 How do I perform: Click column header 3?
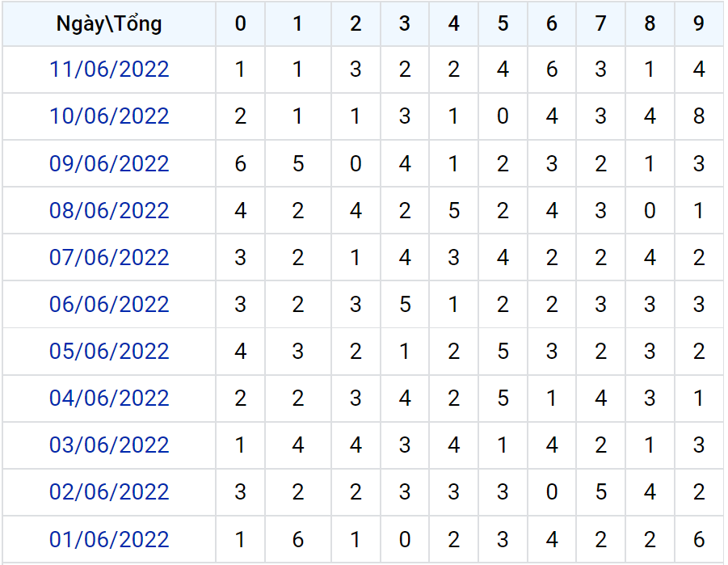[405, 23]
